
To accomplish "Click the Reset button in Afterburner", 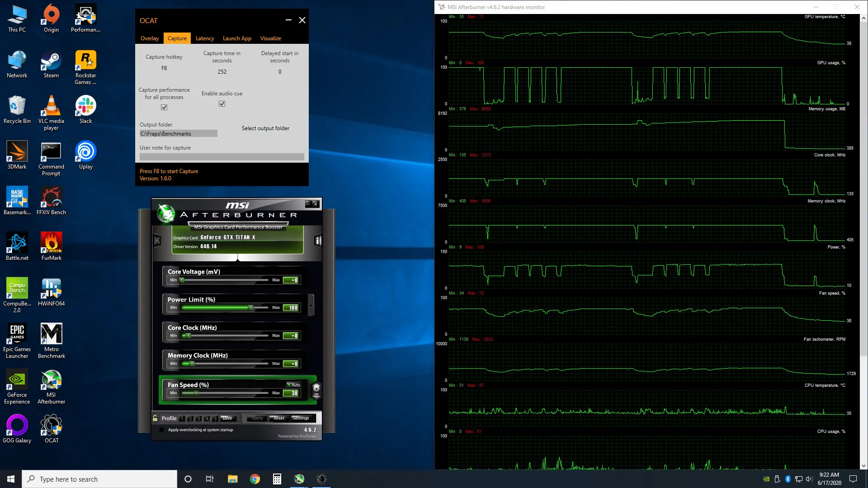I will tap(279, 418).
